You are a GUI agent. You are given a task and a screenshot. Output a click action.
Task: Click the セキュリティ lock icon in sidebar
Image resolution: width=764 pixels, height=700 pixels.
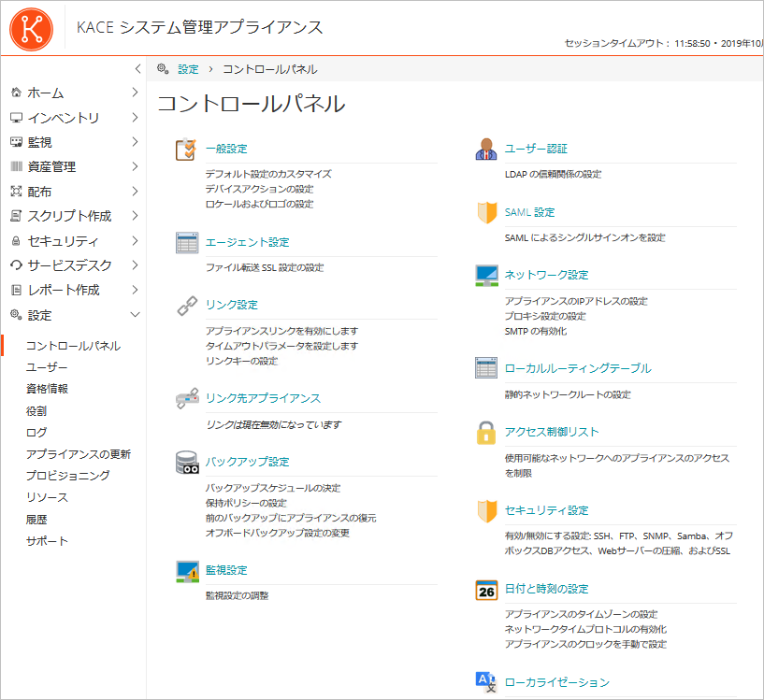[16, 240]
